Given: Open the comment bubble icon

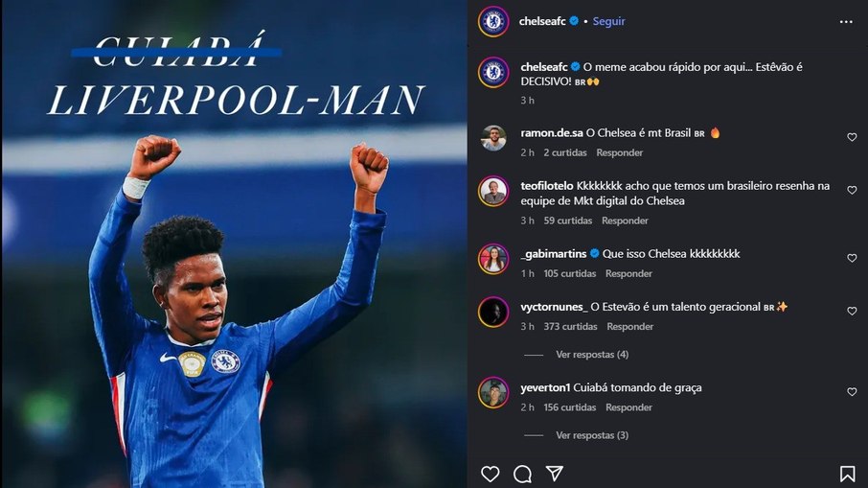Looking at the screenshot, I should [x=522, y=474].
